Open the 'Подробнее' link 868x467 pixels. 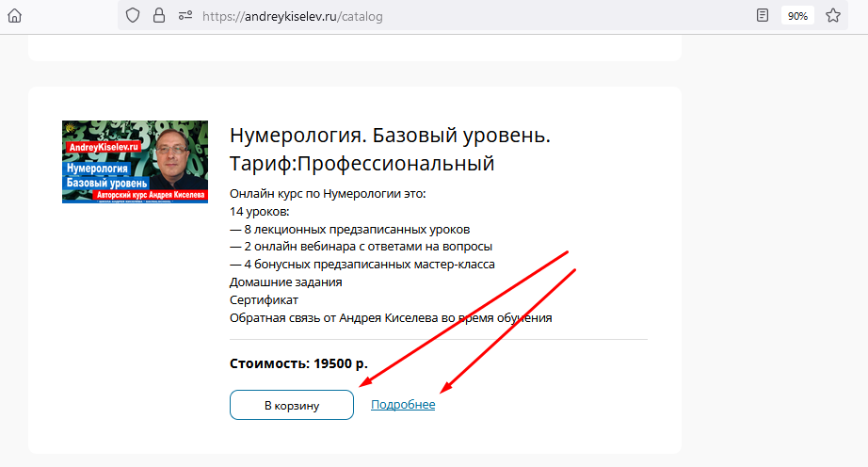[403, 405]
